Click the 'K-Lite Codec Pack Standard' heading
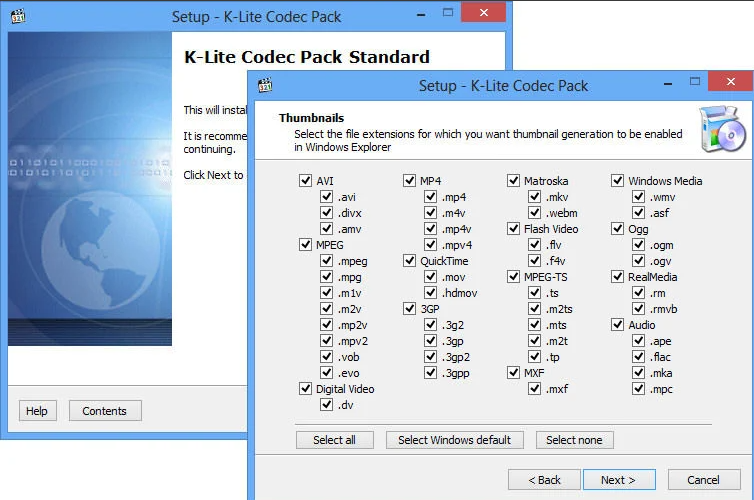The width and height of the screenshot is (754, 500). 307,57
